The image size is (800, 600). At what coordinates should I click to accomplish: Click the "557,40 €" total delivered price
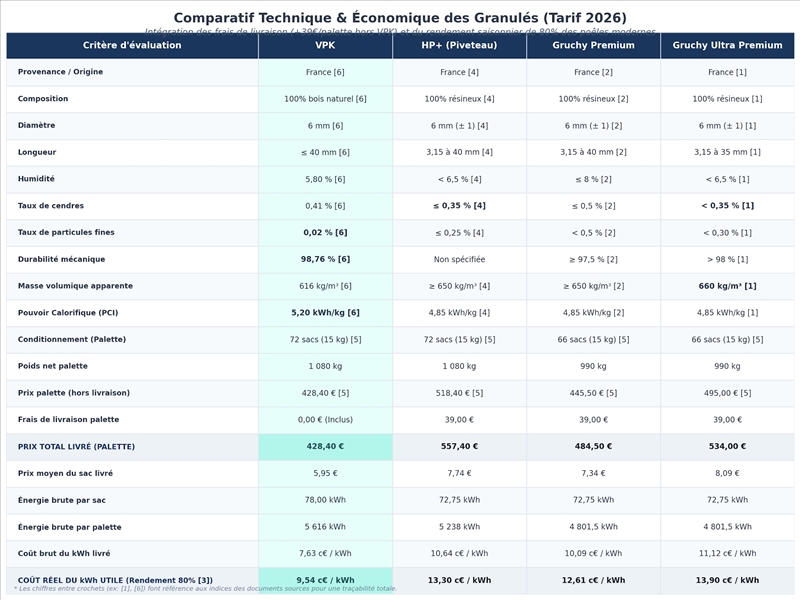pyautogui.click(x=459, y=446)
